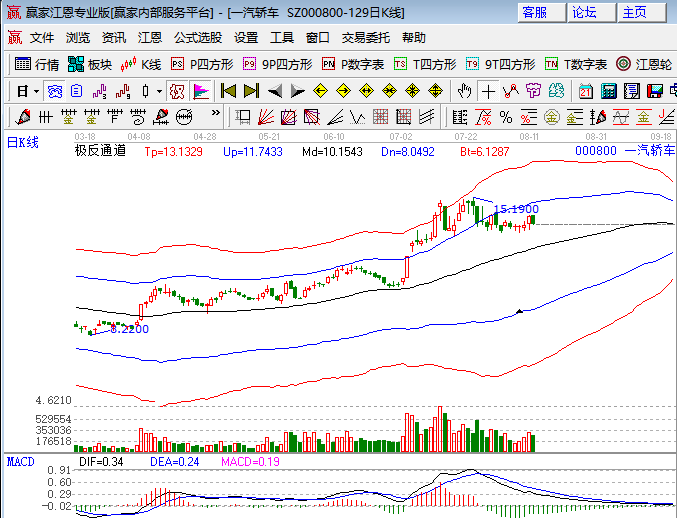Select the parallel lines channel tool

click(x=427, y=117)
